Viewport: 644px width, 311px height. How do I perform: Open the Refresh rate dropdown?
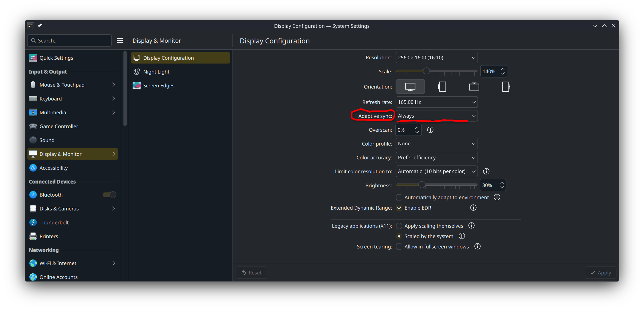pyautogui.click(x=436, y=102)
